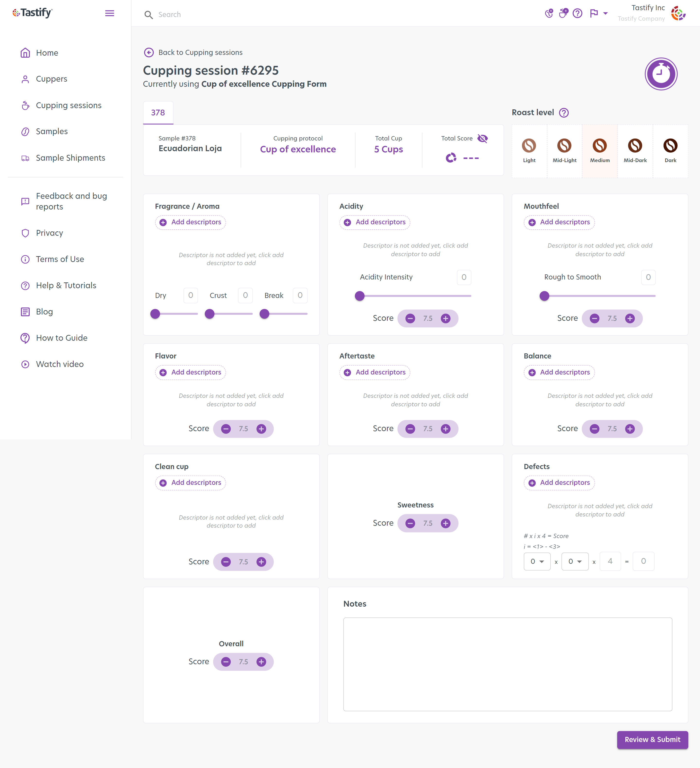Click the Acidity Intensity slider handle
700x768 pixels.
point(359,296)
